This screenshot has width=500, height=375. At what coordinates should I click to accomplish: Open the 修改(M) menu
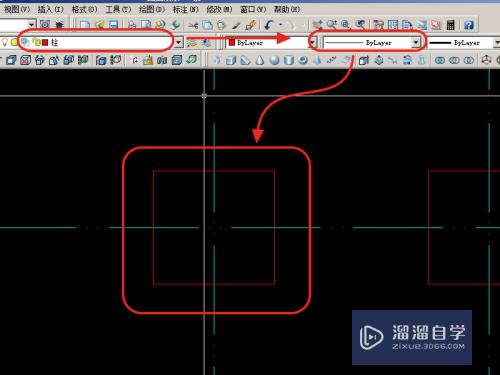[x=219, y=9]
